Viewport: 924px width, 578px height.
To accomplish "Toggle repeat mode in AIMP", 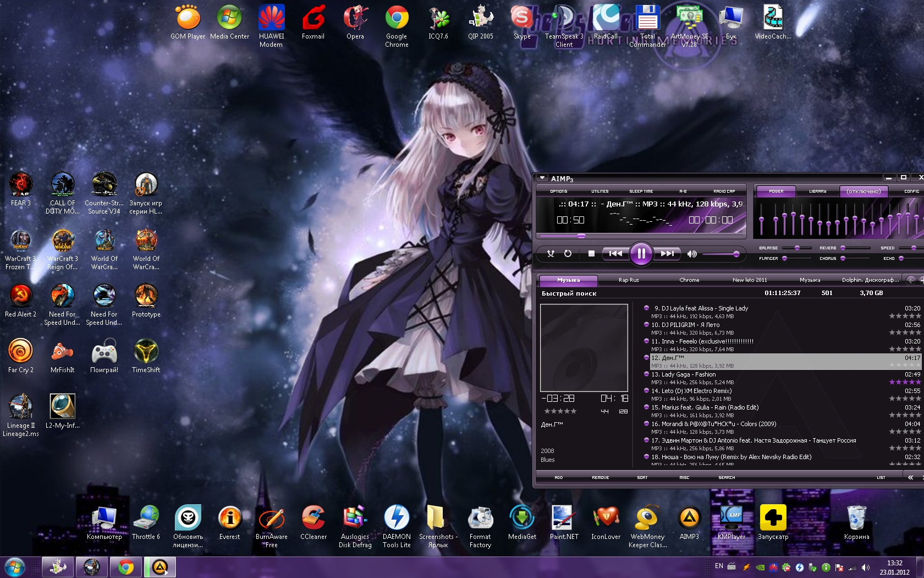I will pyautogui.click(x=568, y=254).
